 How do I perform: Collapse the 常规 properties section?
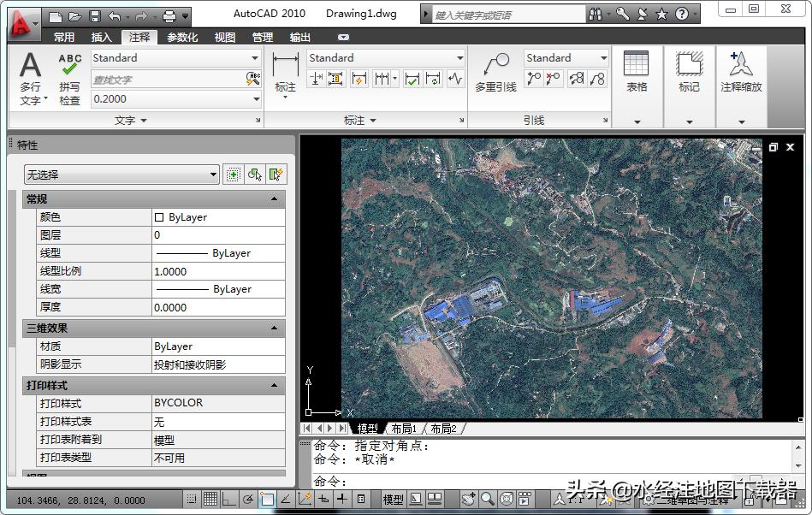275,199
